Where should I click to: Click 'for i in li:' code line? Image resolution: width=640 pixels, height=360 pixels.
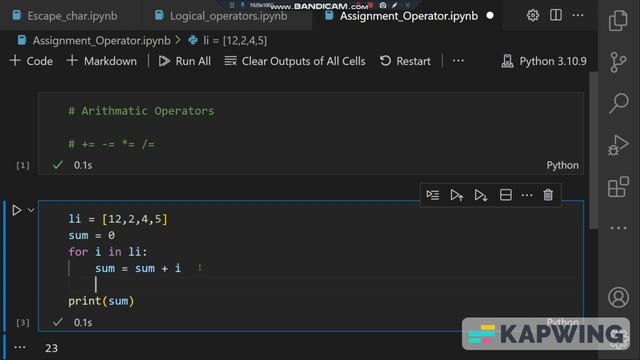point(108,252)
